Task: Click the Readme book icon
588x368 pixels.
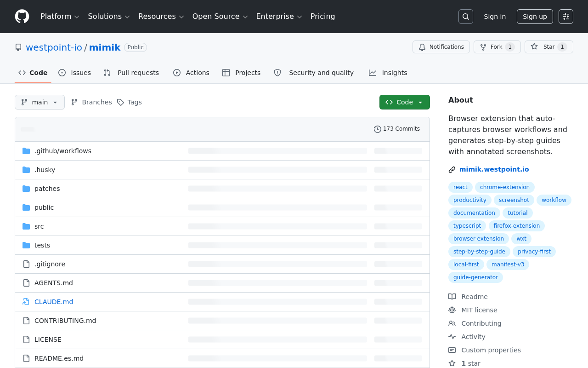Action: 452,297
